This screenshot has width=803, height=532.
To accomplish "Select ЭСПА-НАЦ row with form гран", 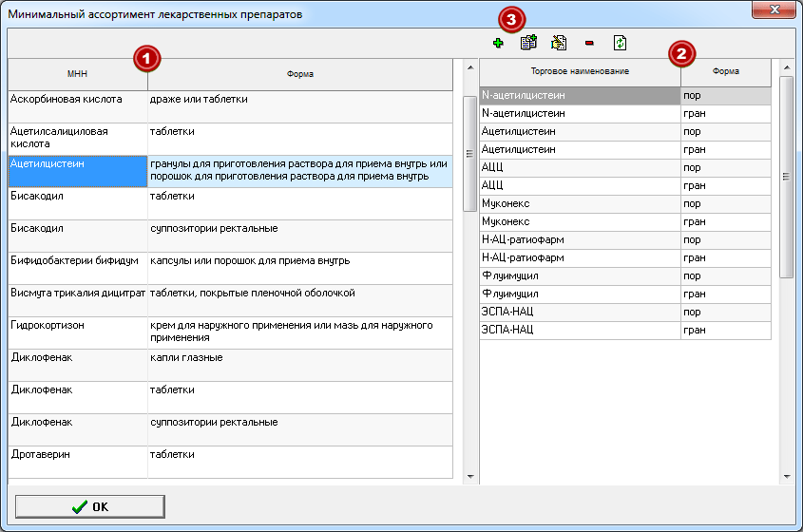I will pos(625,330).
